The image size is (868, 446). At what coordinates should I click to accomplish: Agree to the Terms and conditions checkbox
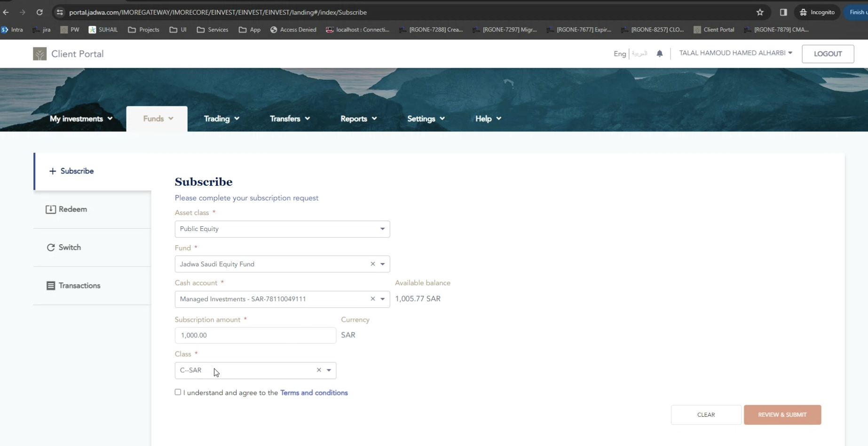(178, 392)
